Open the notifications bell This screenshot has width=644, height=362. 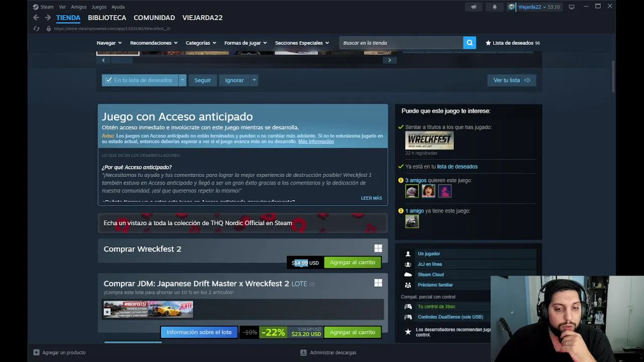tap(495, 7)
